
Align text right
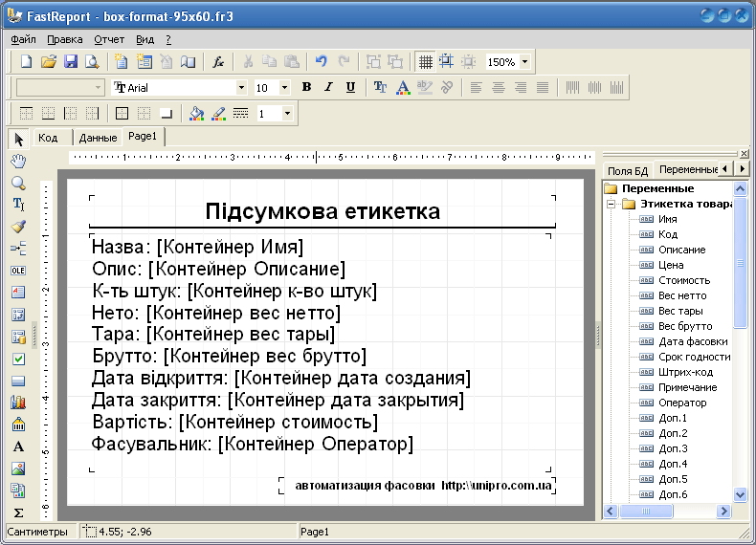click(x=521, y=87)
